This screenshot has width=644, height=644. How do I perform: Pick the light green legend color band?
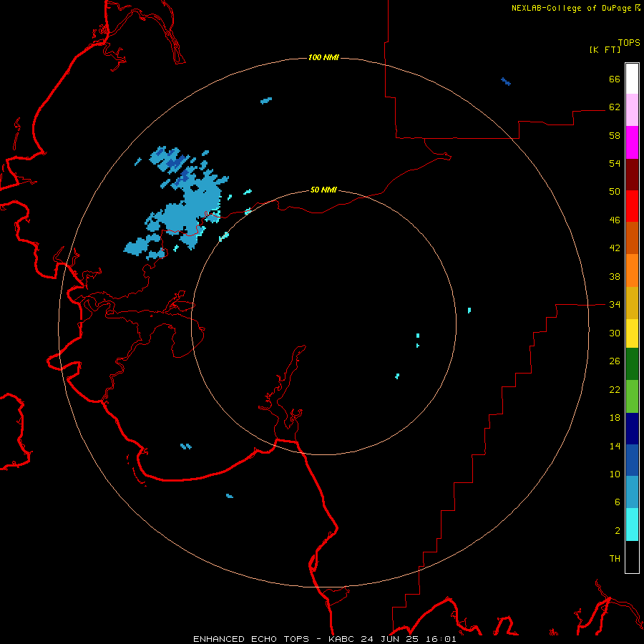pos(632,396)
